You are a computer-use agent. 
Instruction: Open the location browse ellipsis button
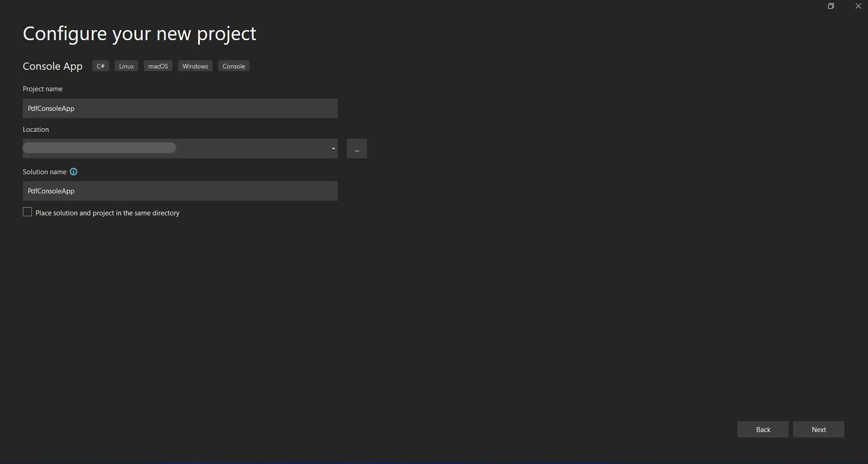coord(357,149)
